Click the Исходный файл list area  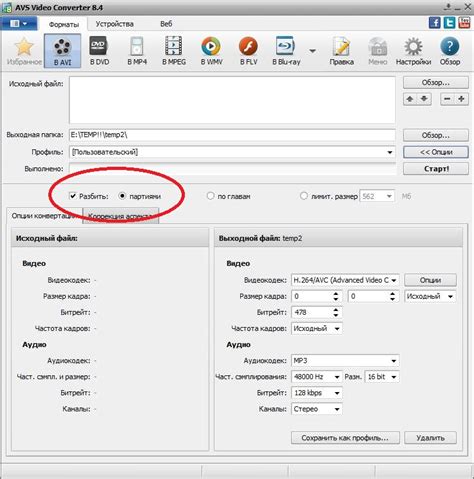point(232,100)
